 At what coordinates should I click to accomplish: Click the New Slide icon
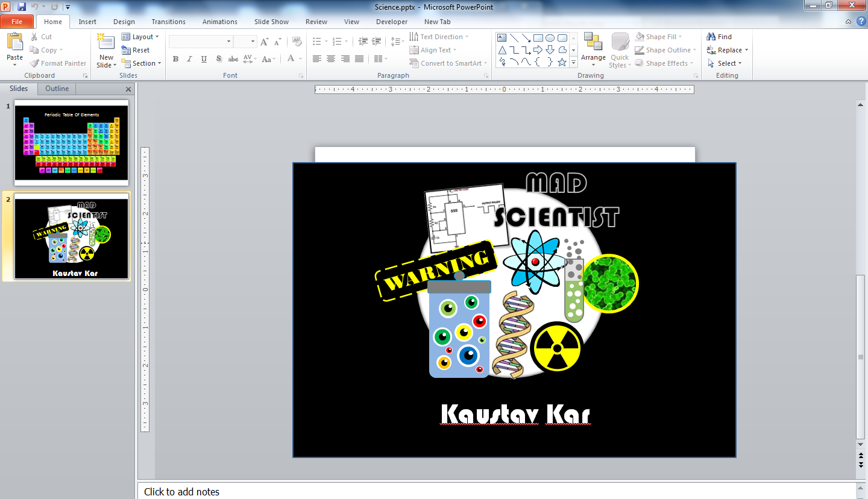point(106,42)
